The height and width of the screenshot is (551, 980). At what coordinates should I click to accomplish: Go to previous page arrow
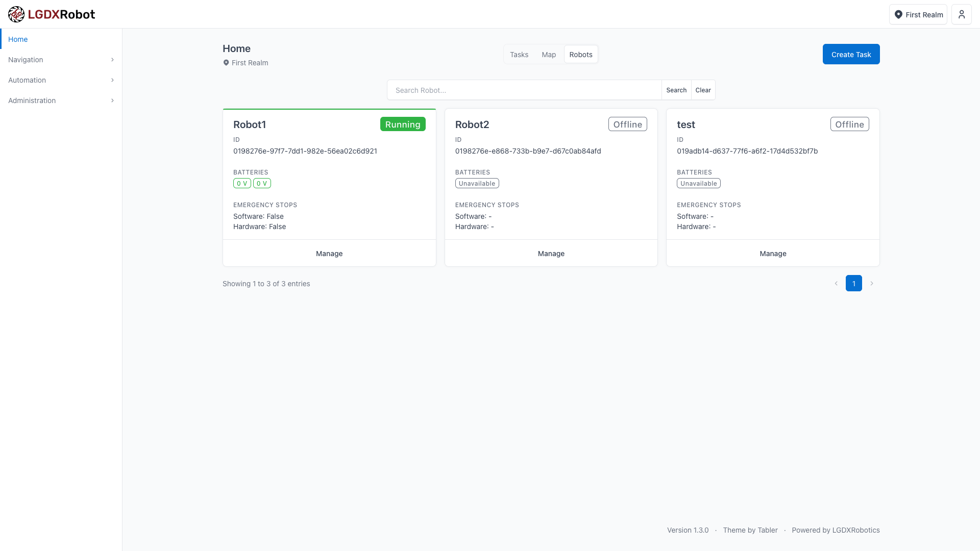click(836, 283)
